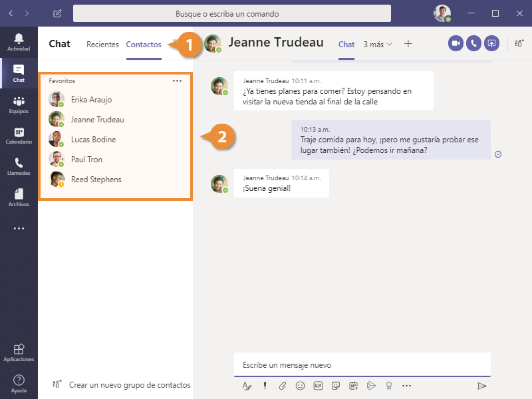532x399 pixels.
Task: Start a video call with Jeanne Trudeau
Action: (x=456, y=43)
